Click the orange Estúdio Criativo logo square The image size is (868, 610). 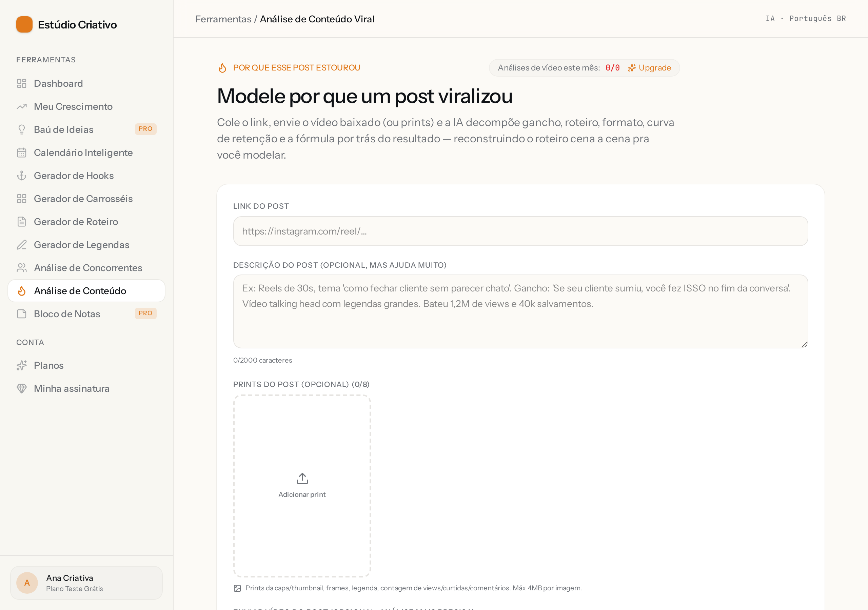[x=24, y=24]
